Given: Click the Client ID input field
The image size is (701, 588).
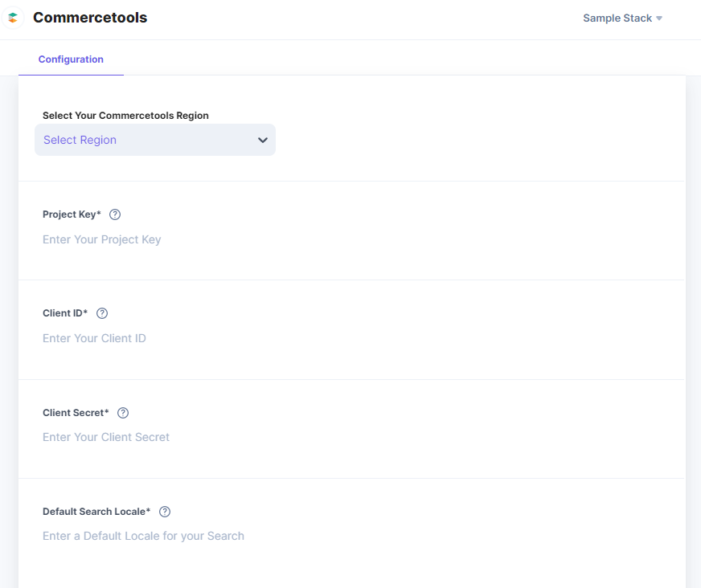Looking at the screenshot, I should click(x=94, y=338).
